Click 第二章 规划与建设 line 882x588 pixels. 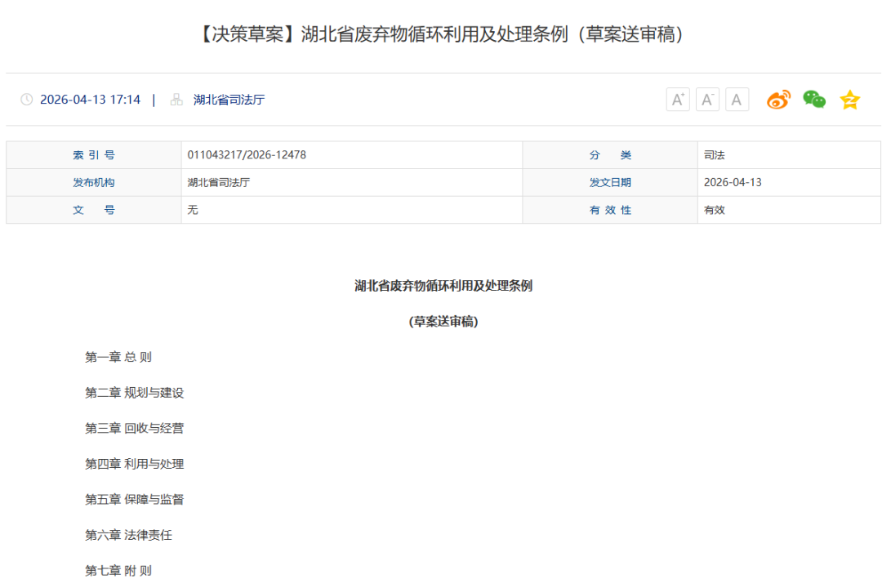tap(135, 393)
